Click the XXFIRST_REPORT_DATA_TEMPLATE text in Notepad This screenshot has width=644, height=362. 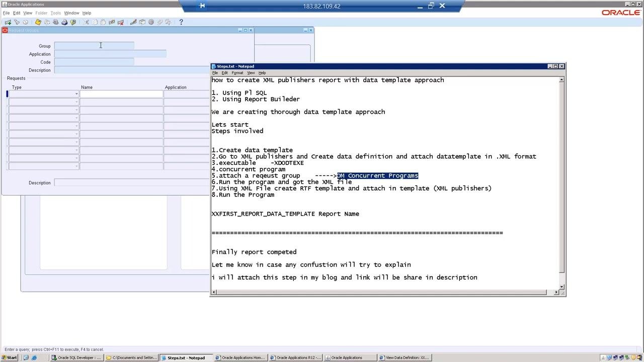[263, 214]
